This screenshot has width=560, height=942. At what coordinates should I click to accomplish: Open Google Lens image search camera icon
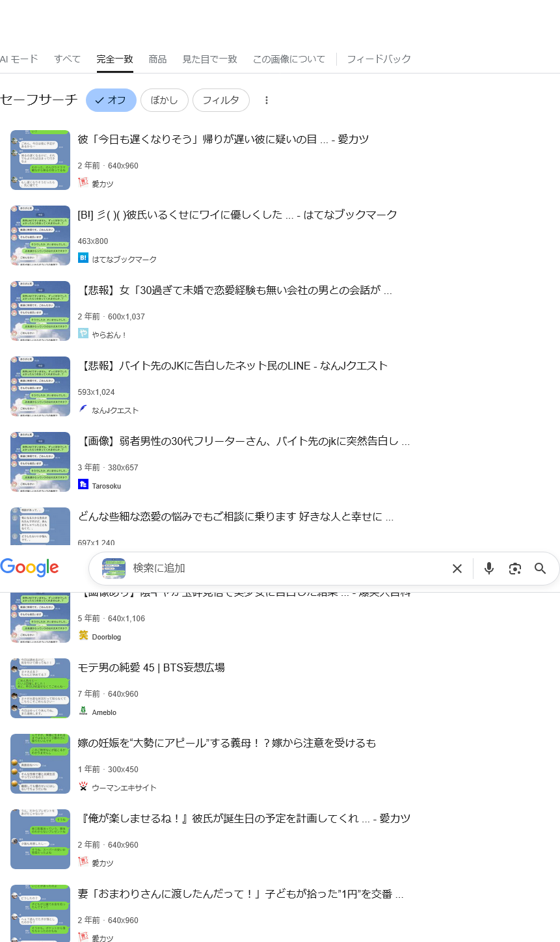point(515,569)
